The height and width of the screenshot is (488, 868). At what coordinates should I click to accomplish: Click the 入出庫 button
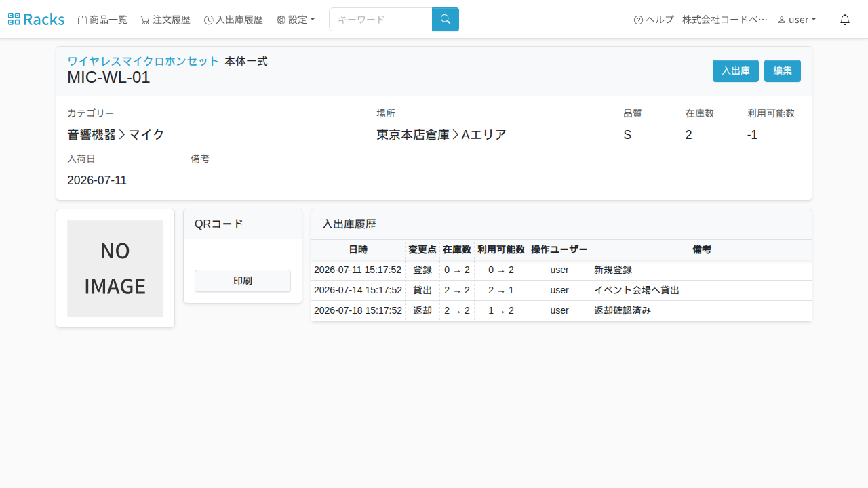coord(736,70)
